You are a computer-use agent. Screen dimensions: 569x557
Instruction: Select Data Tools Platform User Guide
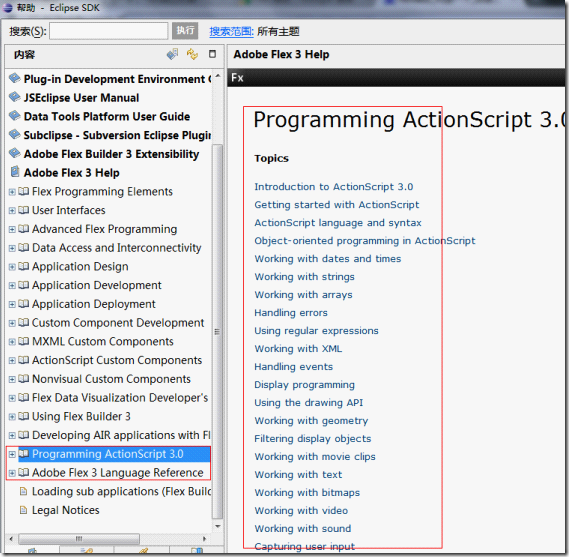107,116
